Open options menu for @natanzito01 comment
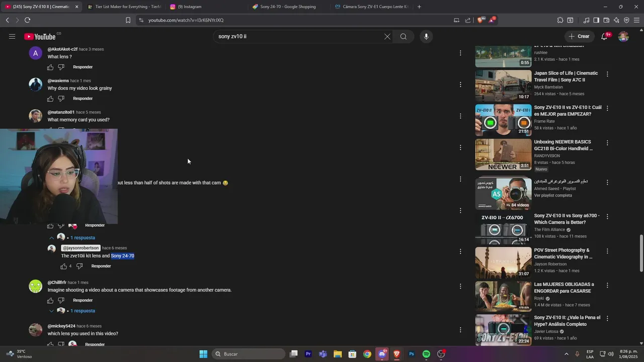644x362 pixels. [460, 116]
